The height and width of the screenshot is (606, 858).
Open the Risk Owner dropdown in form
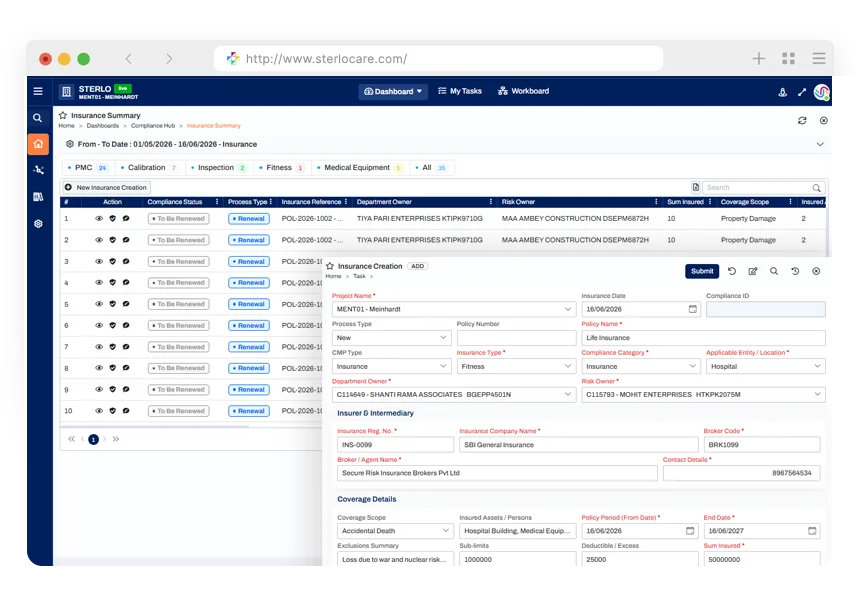click(x=703, y=395)
